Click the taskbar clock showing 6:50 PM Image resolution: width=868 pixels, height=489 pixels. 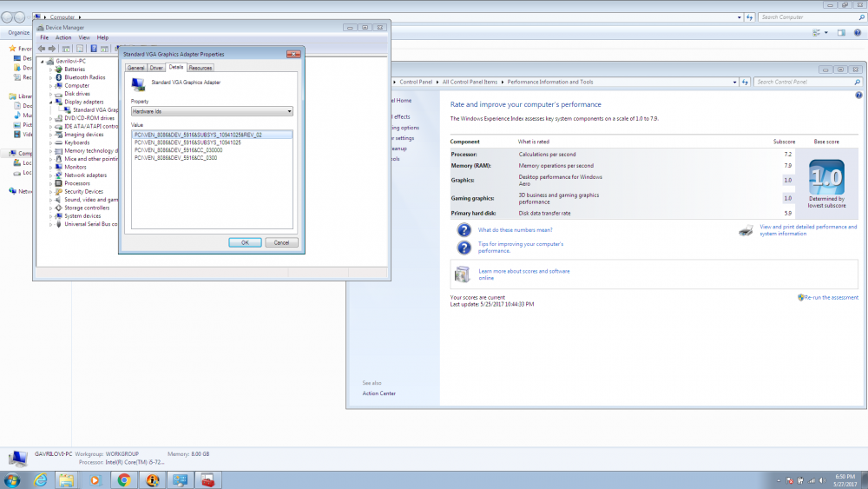point(845,480)
